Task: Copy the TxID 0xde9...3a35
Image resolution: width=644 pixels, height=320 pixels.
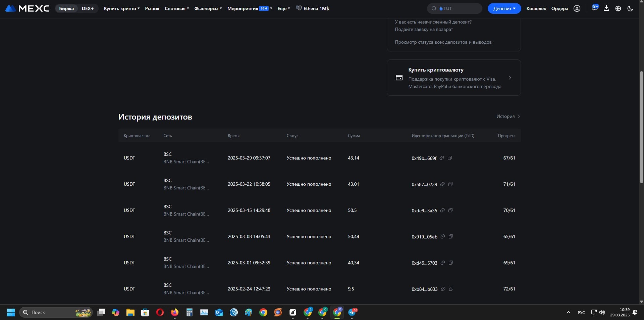Action: click(450, 210)
